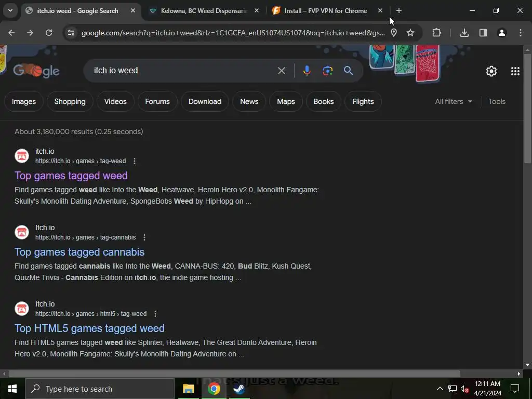Filter results by Forums

[157, 101]
